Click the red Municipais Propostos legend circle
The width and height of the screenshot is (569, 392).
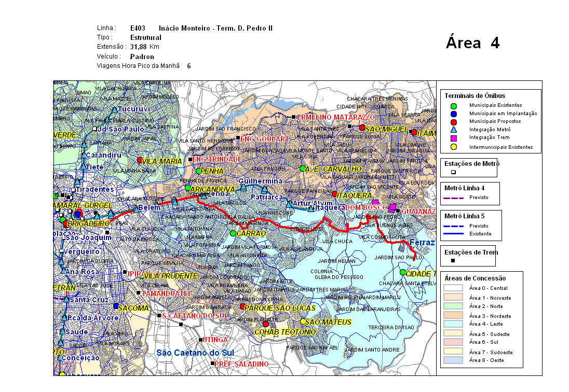pos(454,122)
